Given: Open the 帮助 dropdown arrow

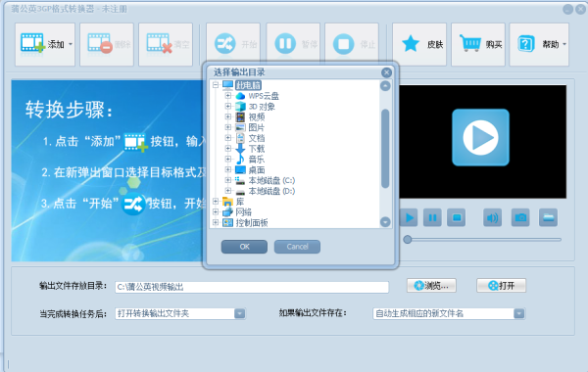Looking at the screenshot, I should coord(564,45).
